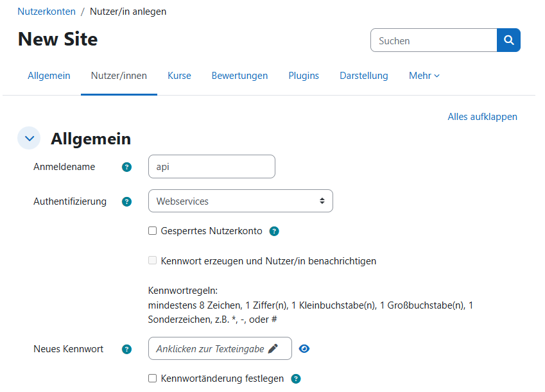Click the blue search icon in the search bar

pos(508,40)
